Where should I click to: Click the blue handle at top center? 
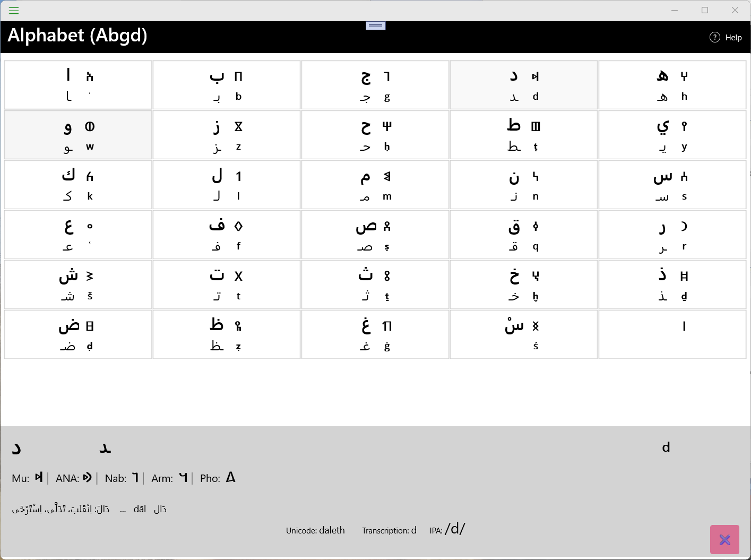(375, 25)
